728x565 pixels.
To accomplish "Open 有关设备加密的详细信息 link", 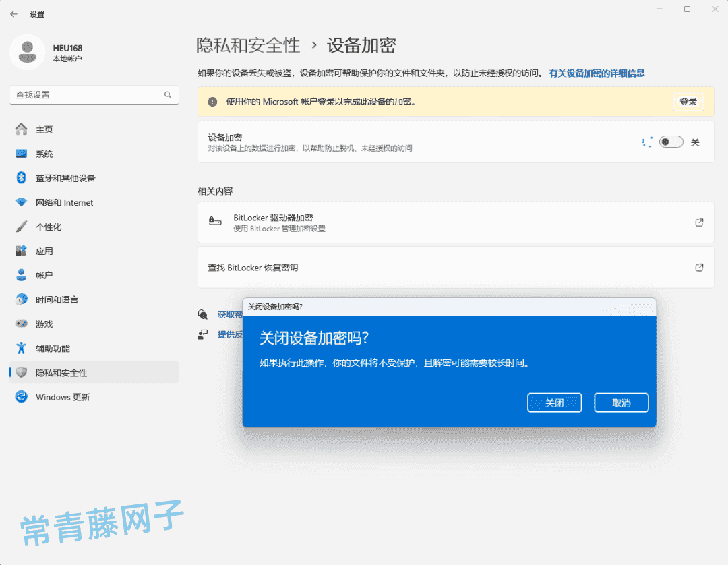I will 597,73.
